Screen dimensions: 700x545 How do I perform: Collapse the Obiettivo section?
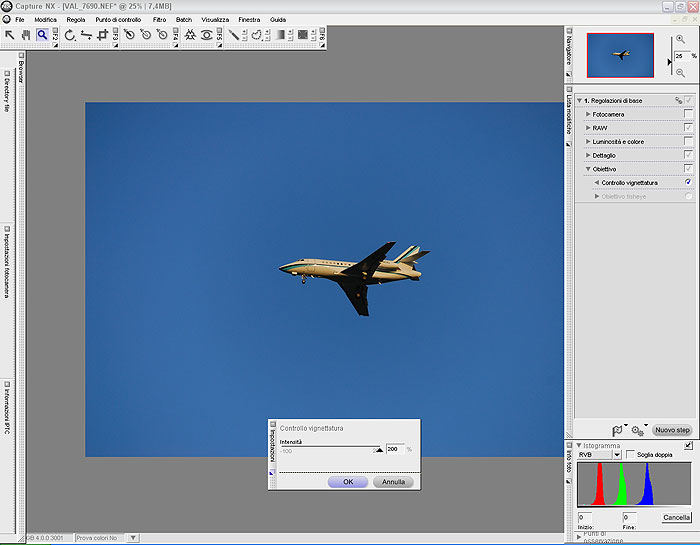[588, 169]
